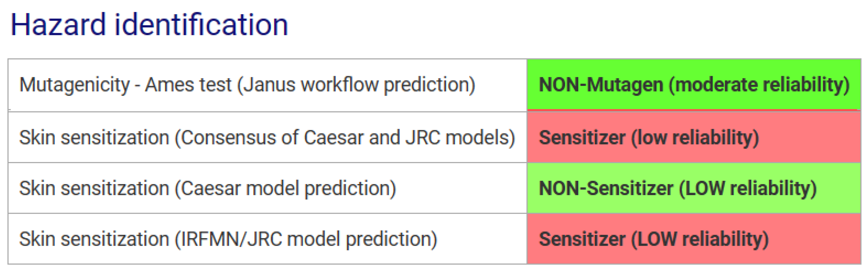Click the word "Mutagenicity"
The width and height of the screenshot is (868, 274).
click(x=74, y=84)
